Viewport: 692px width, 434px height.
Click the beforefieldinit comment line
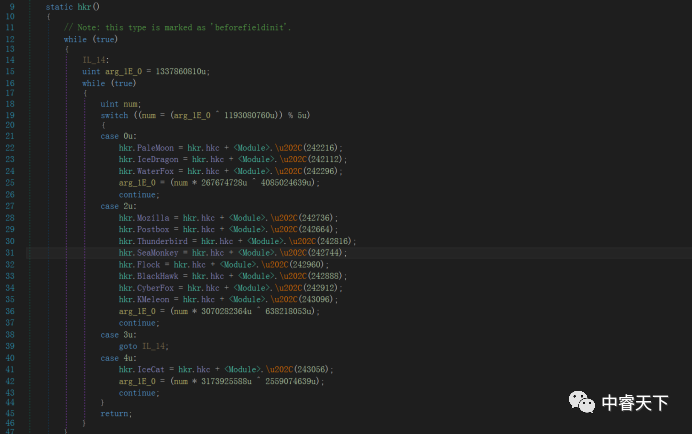pos(177,27)
